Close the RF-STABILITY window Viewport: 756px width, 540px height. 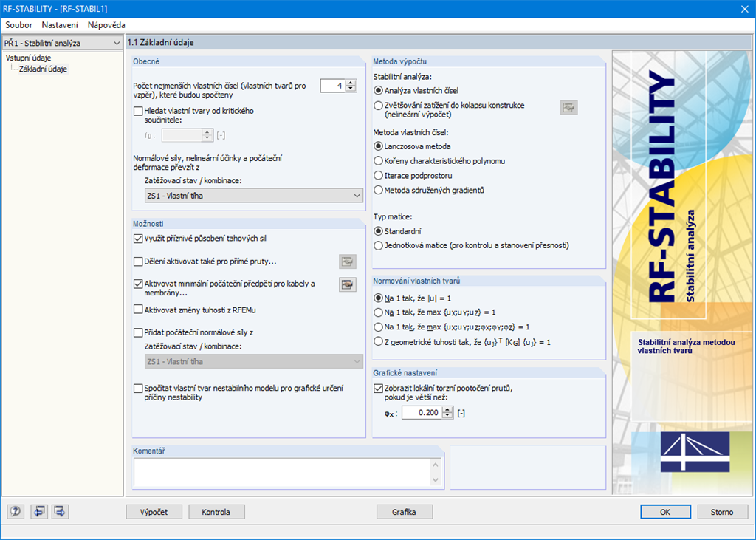[x=744, y=9]
